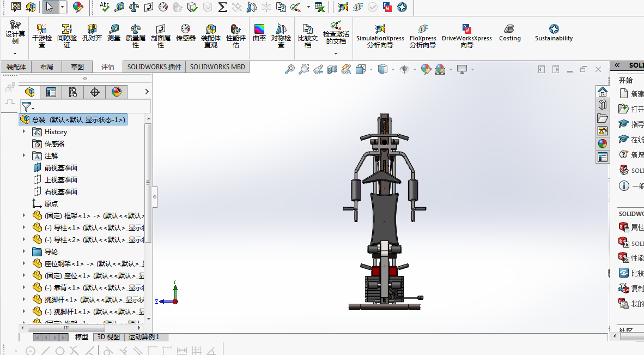
Task: Expand the History tree node
Action: coord(24,131)
